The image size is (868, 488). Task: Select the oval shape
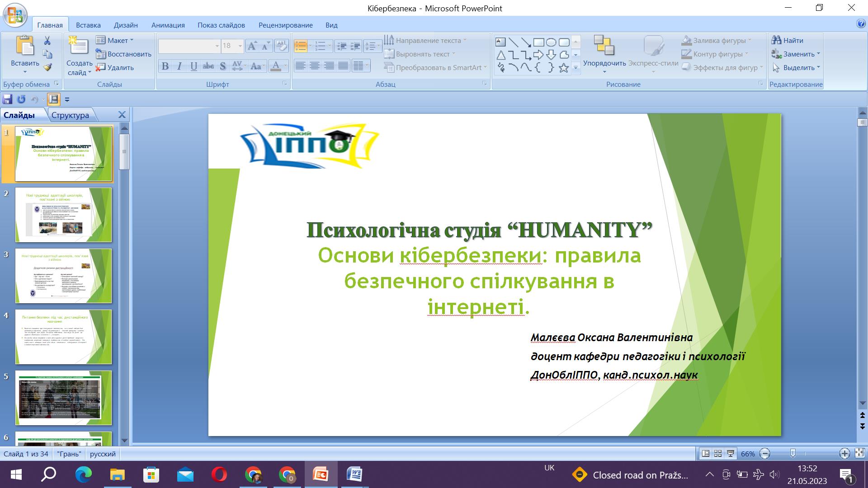(551, 42)
